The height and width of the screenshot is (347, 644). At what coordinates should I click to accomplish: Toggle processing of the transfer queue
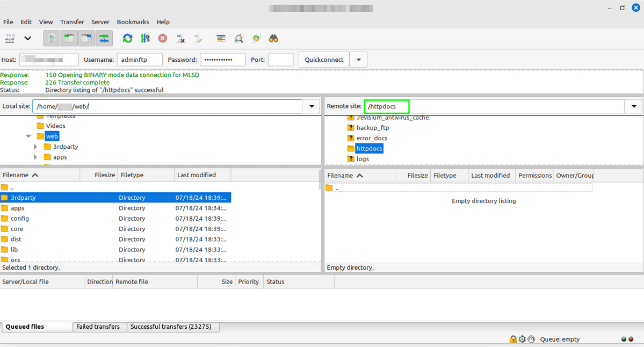145,39
